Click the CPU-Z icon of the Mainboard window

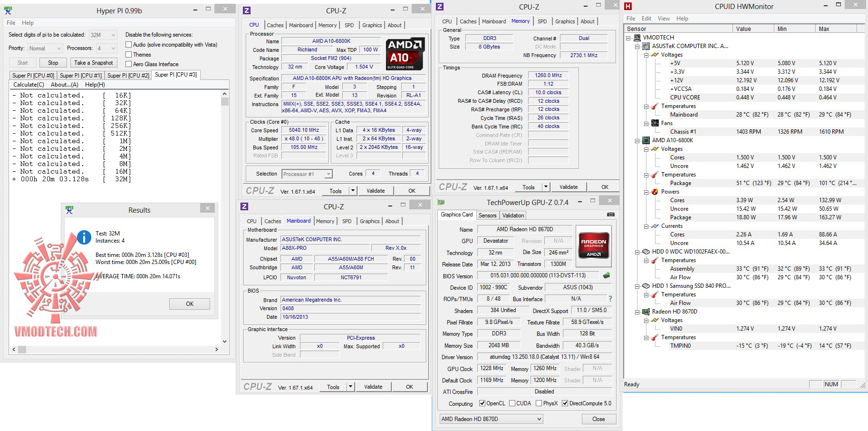pyautogui.click(x=244, y=206)
